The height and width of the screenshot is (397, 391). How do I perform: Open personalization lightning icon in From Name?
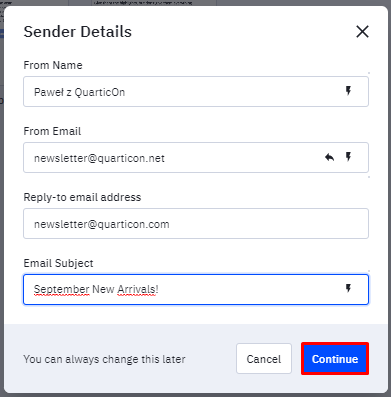tap(348, 91)
